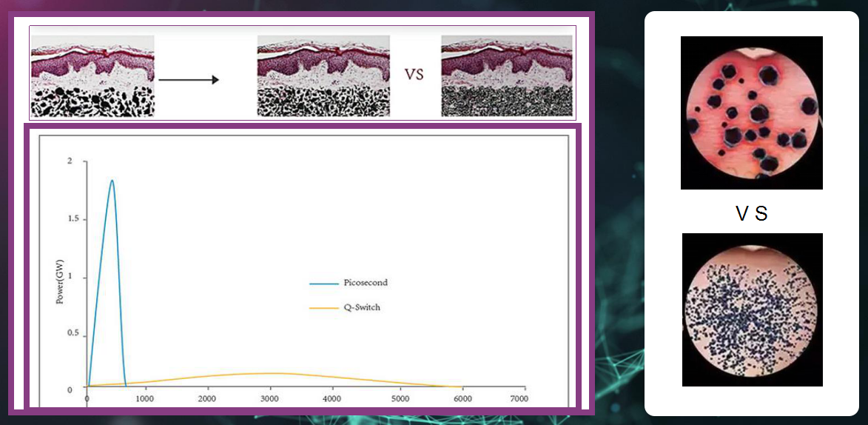
Task: Open the large pigment particle circle photo
Action: [x=751, y=113]
